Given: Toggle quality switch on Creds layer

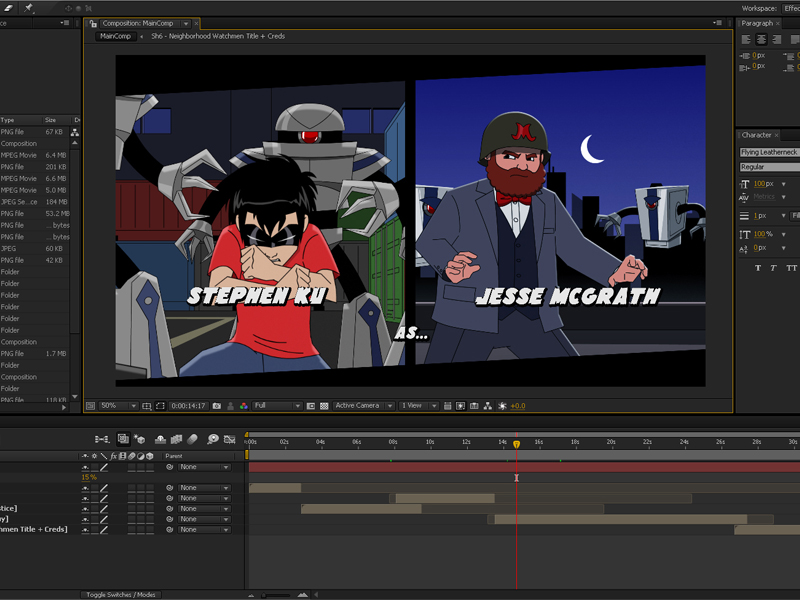Looking at the screenshot, I should (x=104, y=530).
